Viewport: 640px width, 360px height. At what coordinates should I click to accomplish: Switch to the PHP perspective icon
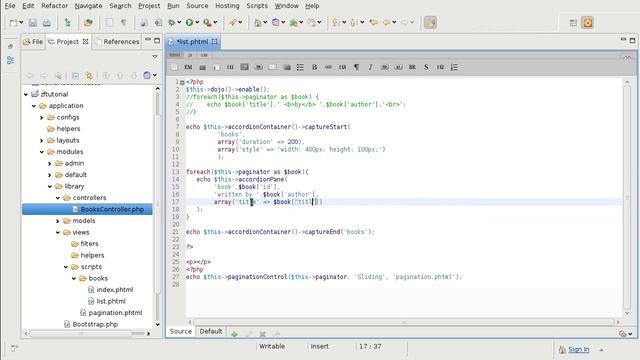[588, 23]
